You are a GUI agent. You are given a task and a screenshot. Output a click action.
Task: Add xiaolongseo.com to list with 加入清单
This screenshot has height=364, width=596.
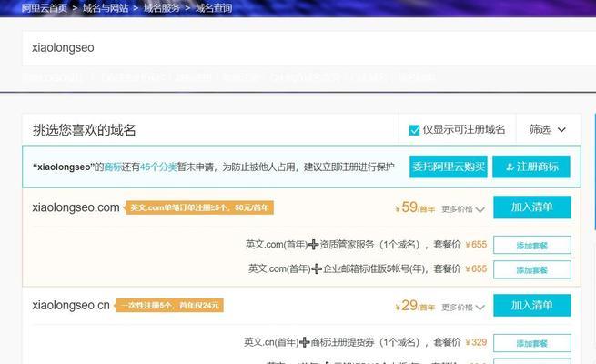point(532,207)
